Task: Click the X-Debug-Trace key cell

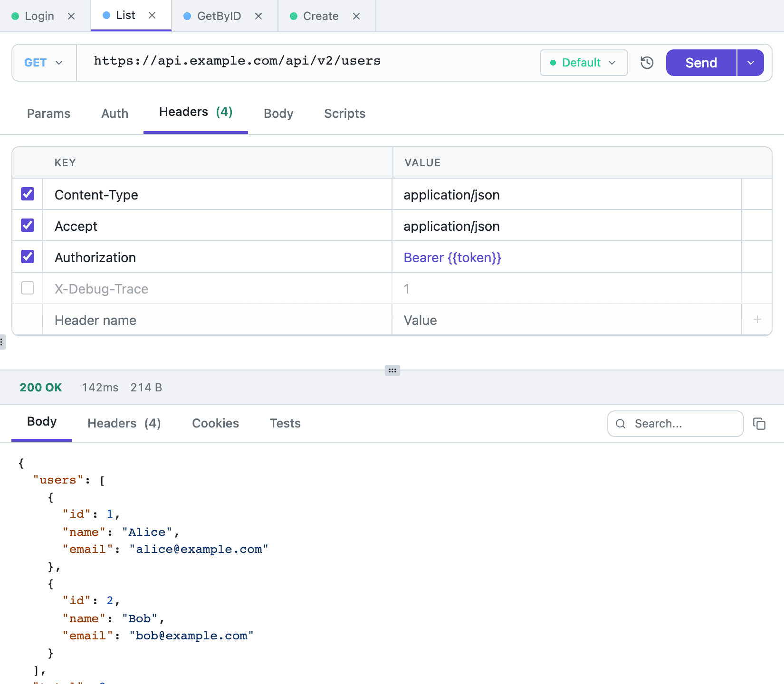Action: click(217, 289)
